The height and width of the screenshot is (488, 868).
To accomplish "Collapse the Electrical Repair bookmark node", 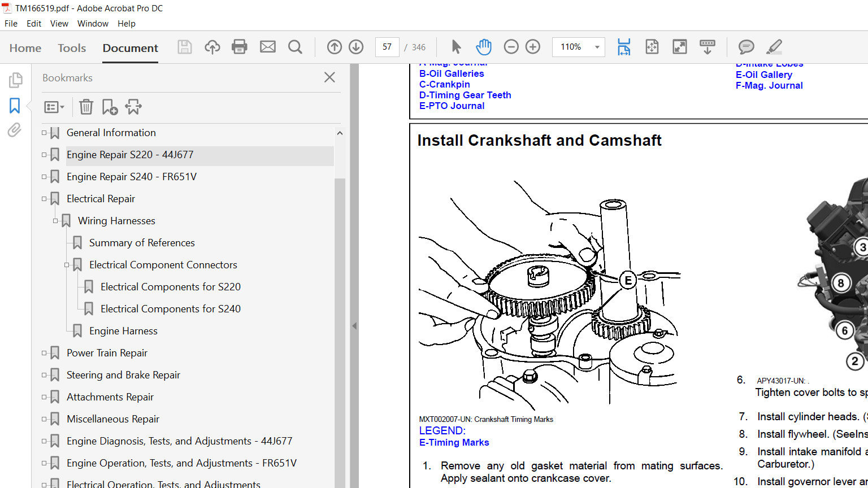I will [x=44, y=199].
